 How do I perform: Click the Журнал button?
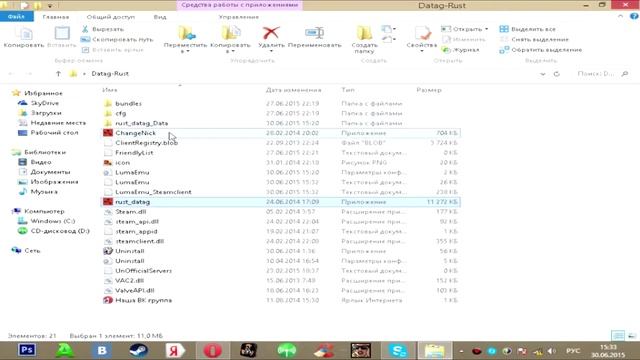pos(461,50)
